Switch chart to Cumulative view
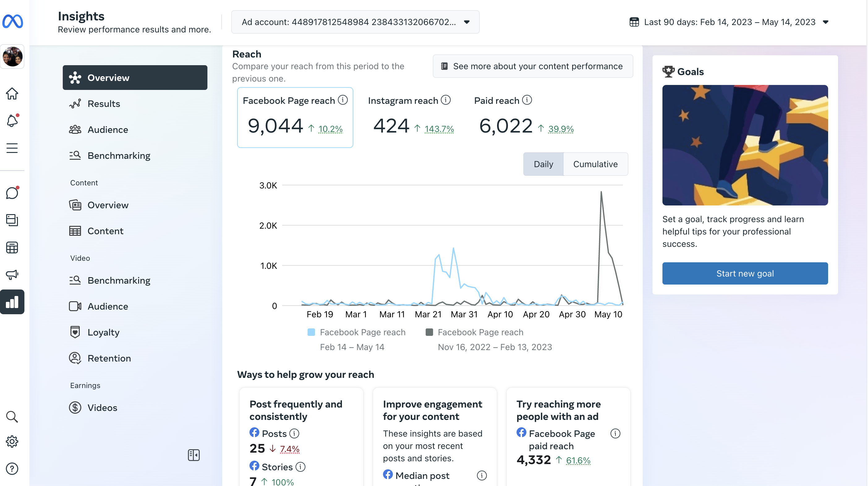868x486 pixels. tap(595, 164)
